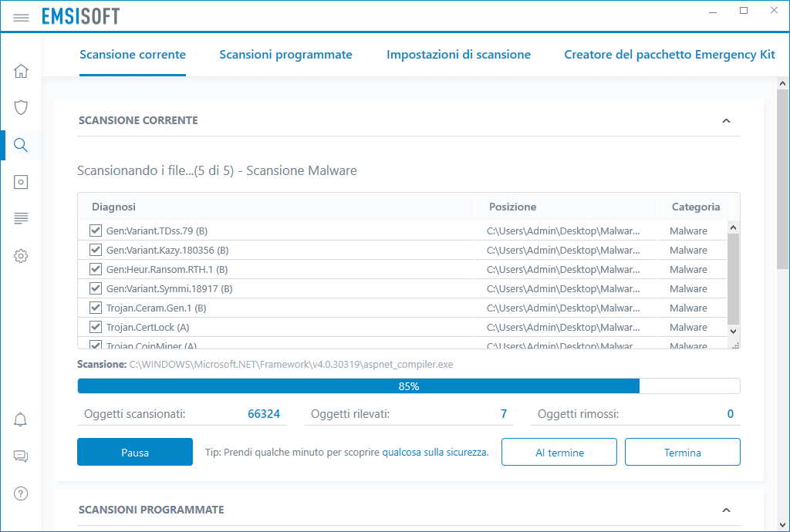Open the hamburger menu

point(21,18)
